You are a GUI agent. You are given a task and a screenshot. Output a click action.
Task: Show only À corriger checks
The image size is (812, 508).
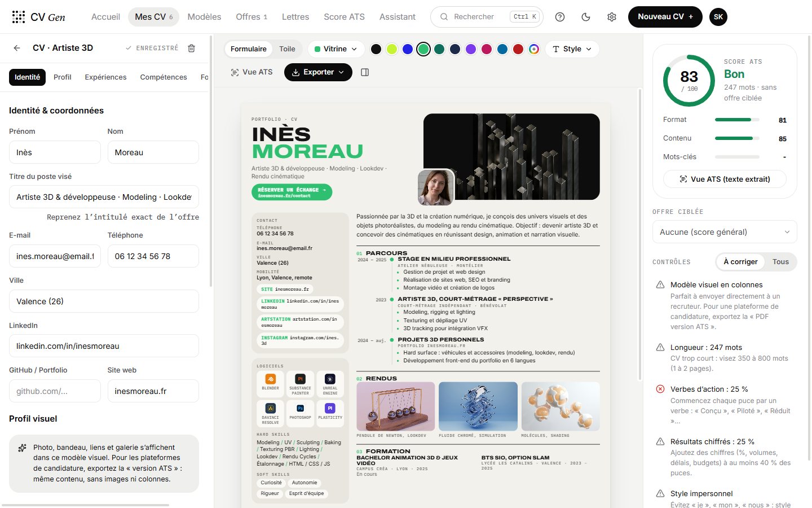740,262
